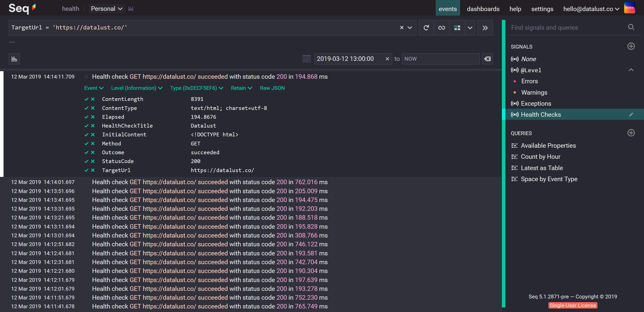
Task: Find events matching InitialContent check mark
Action: click(87, 135)
